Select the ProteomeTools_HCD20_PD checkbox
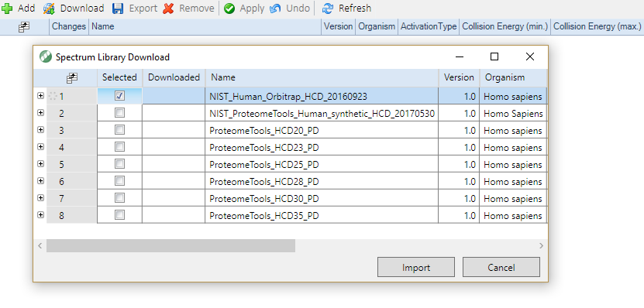Image resolution: width=644 pixels, height=308 pixels. pyautogui.click(x=119, y=130)
